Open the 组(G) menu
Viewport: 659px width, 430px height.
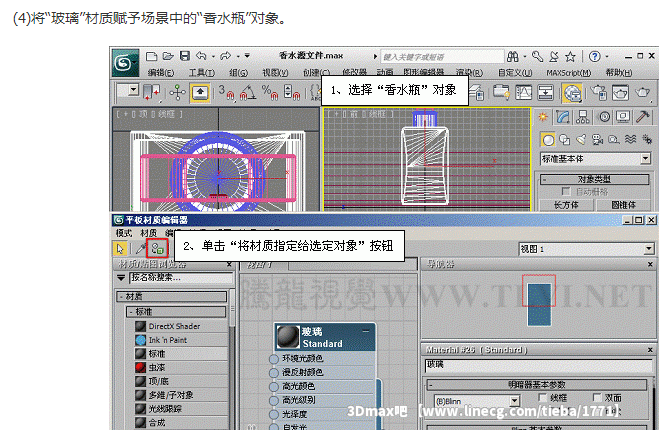(x=238, y=73)
